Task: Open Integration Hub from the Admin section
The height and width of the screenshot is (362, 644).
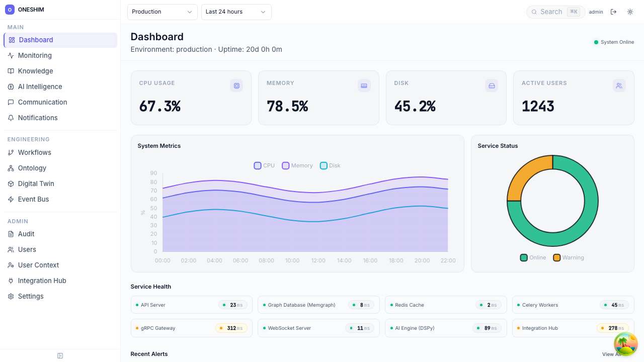Action: coord(43,281)
